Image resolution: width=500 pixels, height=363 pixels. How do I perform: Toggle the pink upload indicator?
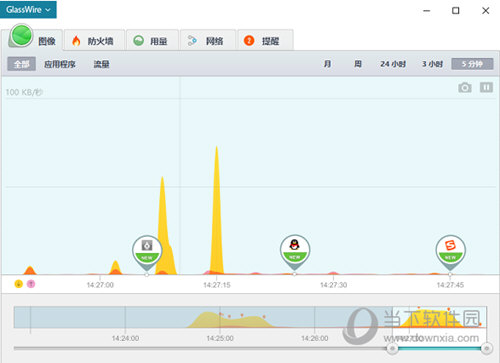pos(31,284)
